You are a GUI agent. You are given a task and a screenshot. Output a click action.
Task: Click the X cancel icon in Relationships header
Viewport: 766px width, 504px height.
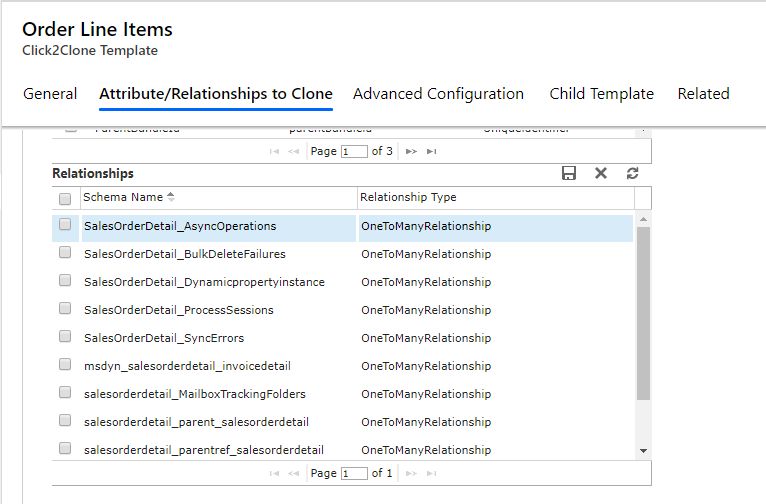pyautogui.click(x=601, y=173)
